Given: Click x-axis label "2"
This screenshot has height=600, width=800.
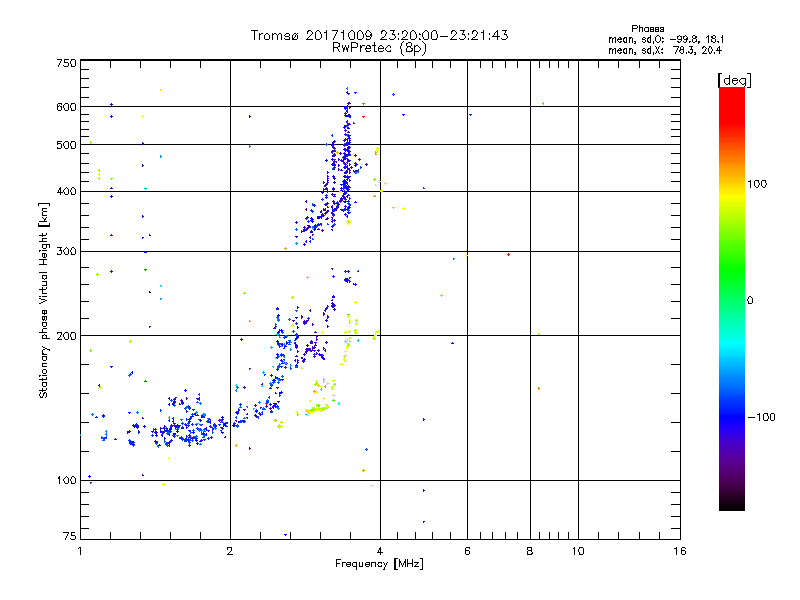Looking at the screenshot, I should tap(230, 551).
